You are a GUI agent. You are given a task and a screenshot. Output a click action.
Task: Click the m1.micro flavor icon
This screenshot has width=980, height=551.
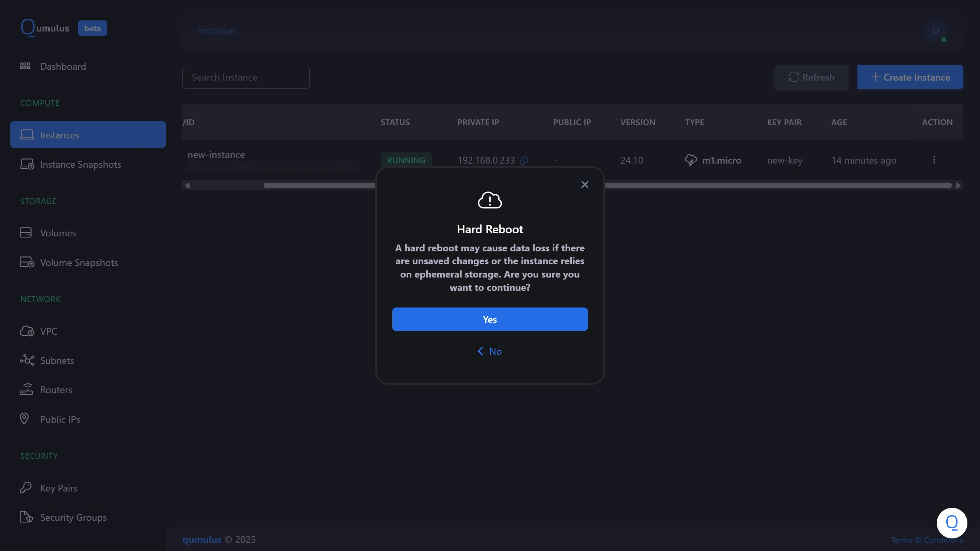(691, 160)
